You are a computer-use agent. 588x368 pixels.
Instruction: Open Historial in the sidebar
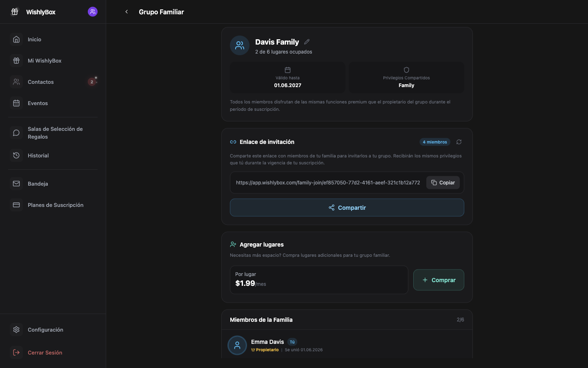pos(53,155)
